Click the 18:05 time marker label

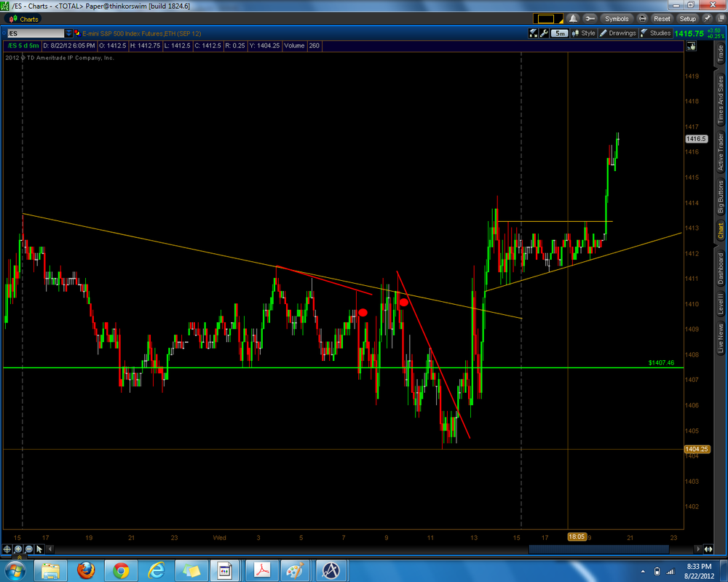(x=576, y=536)
